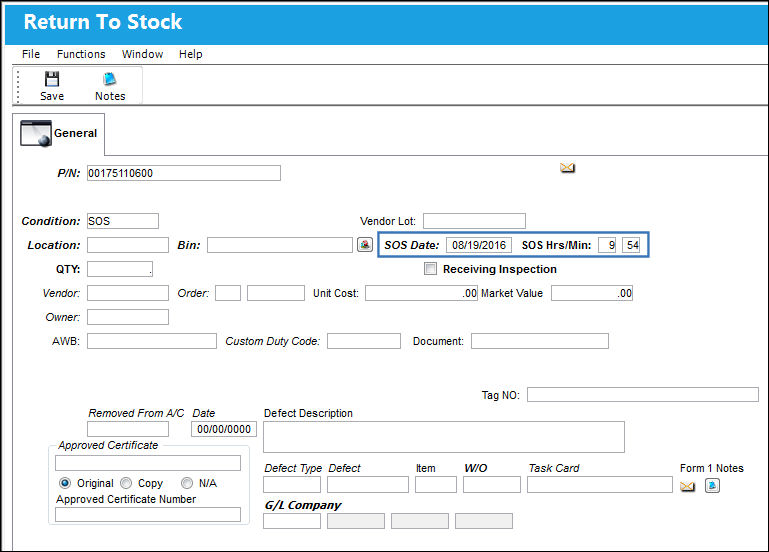Click the first G/L Company field
Image resolution: width=769 pixels, height=552 pixels.
[292, 521]
